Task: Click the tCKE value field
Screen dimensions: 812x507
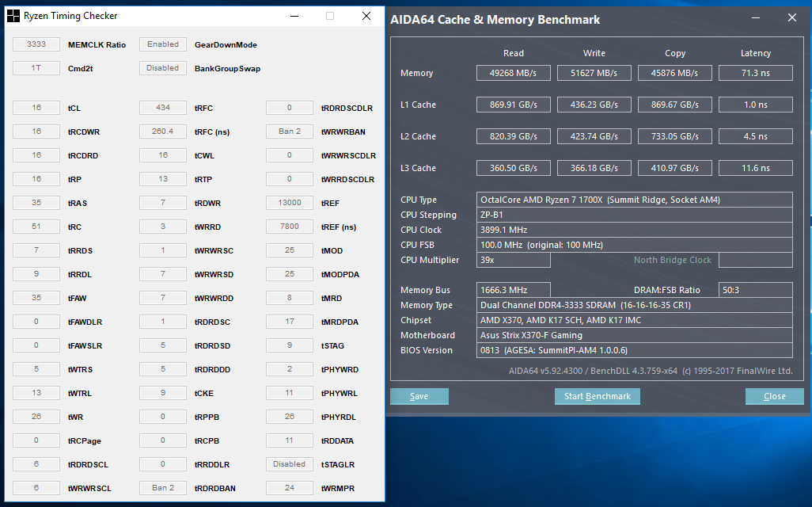Action: pos(162,392)
